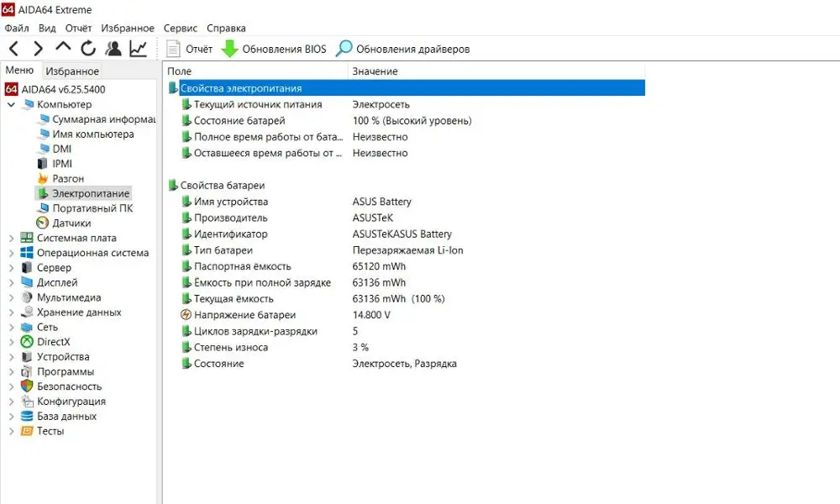Select the Степень износа row
The height and width of the screenshot is (504, 840).
tap(406, 347)
